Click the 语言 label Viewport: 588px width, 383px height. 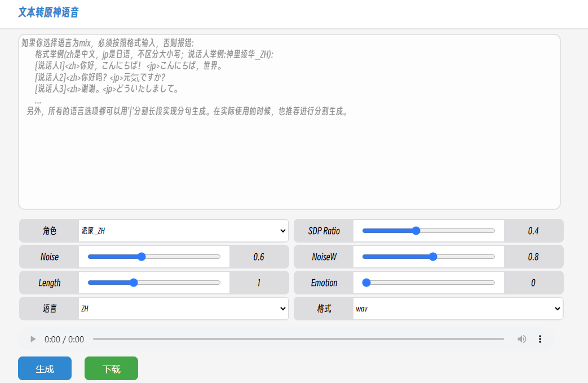click(x=50, y=309)
